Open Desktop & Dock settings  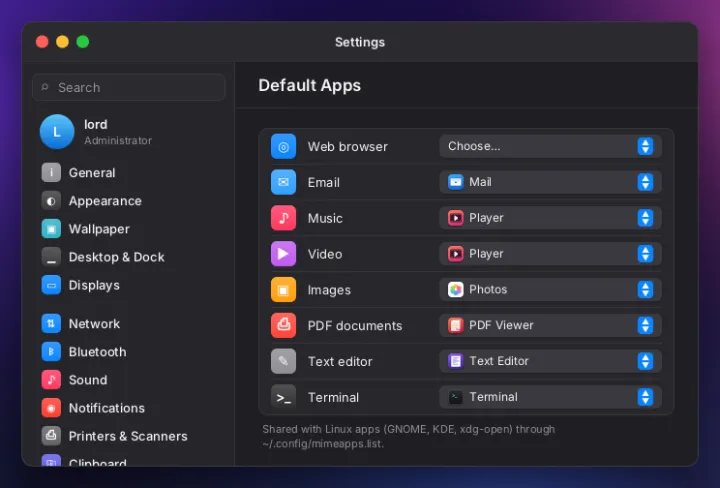pyautogui.click(x=117, y=257)
